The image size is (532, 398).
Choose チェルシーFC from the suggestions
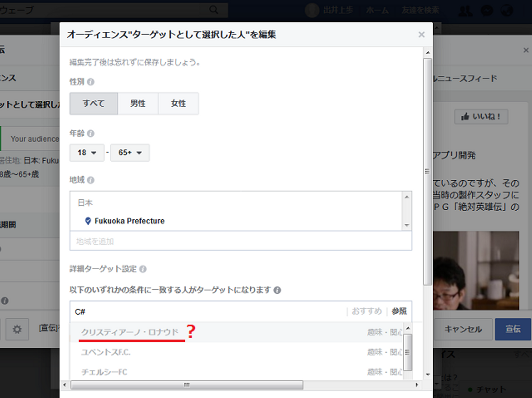(x=236, y=372)
